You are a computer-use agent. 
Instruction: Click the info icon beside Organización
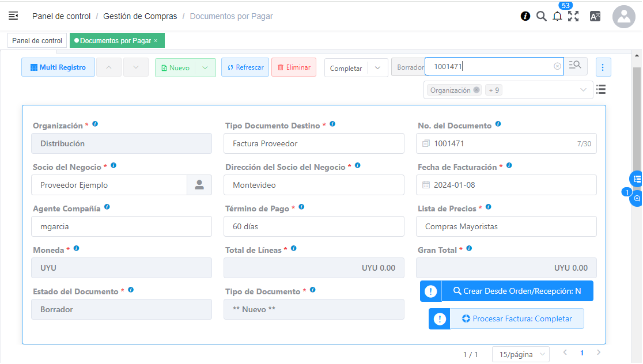[x=95, y=124]
